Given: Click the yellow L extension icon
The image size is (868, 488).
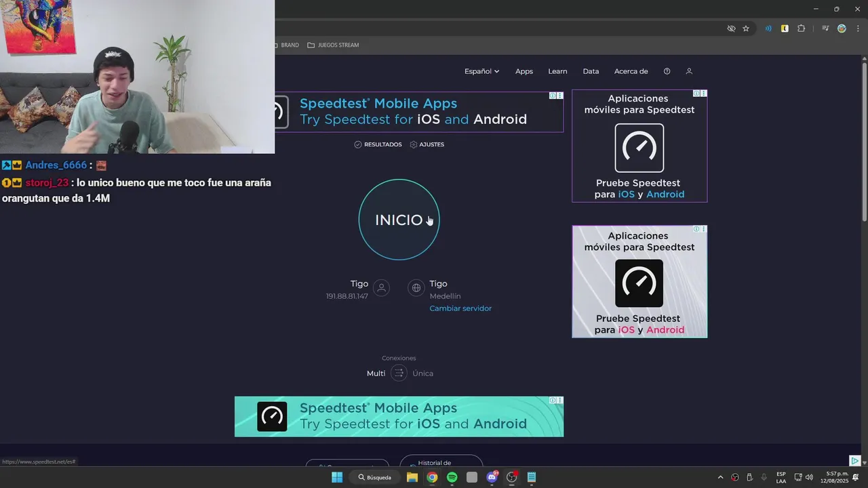Looking at the screenshot, I should click(785, 28).
